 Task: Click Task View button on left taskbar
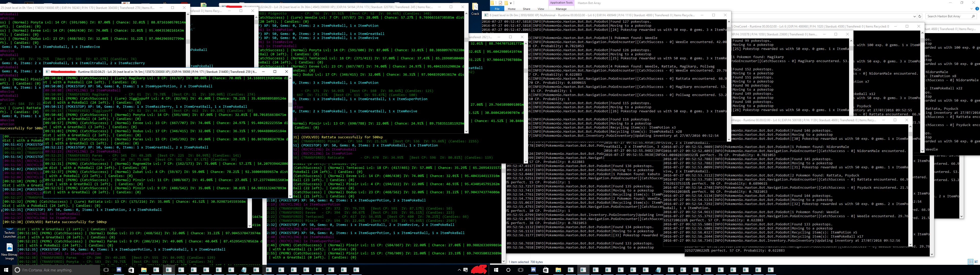[x=106, y=270]
